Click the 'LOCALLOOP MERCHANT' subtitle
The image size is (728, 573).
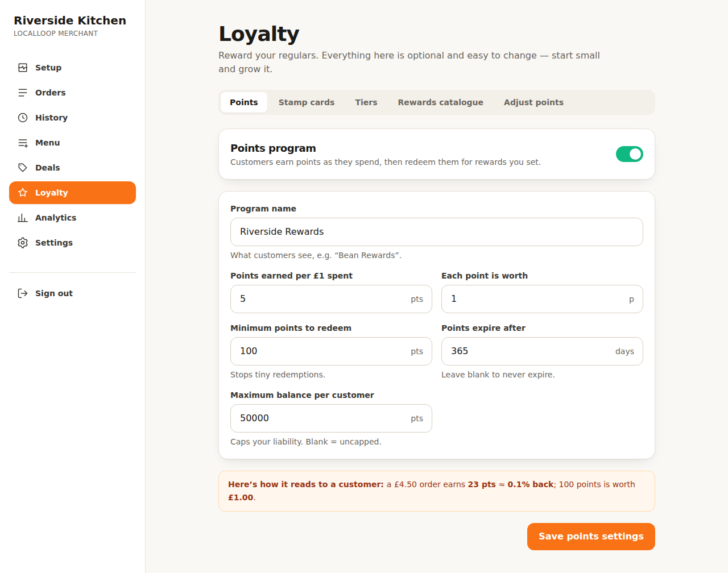56,34
